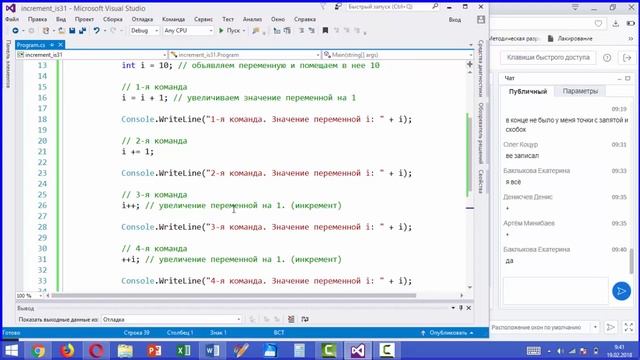Open the Отладка output source dropdown

[171, 319]
